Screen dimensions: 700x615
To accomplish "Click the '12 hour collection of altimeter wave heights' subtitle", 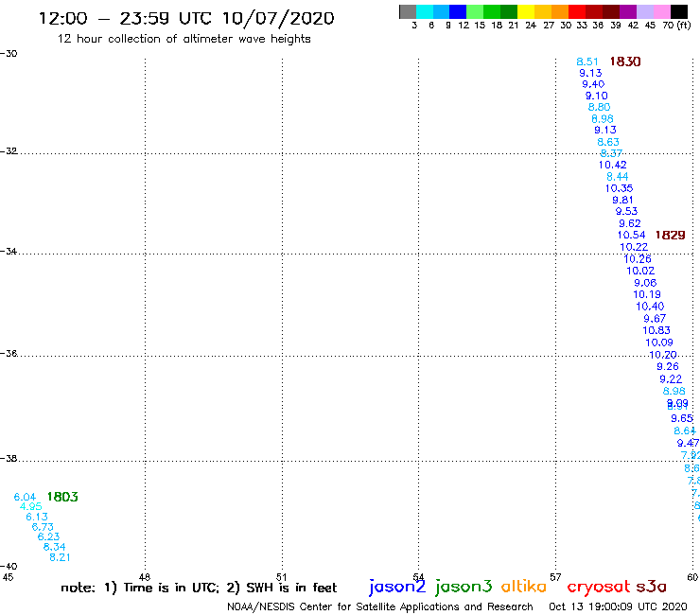I will coord(184,39).
